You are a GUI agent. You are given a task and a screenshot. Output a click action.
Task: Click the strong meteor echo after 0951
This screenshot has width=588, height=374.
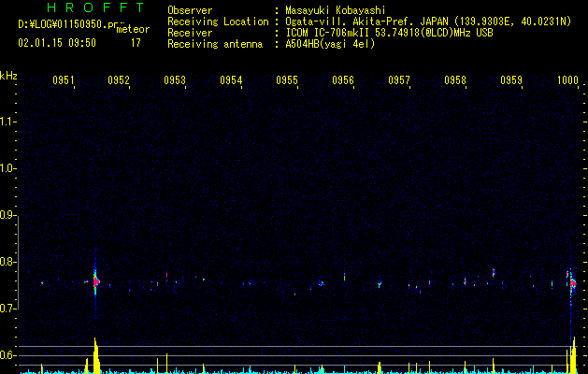[x=96, y=280]
